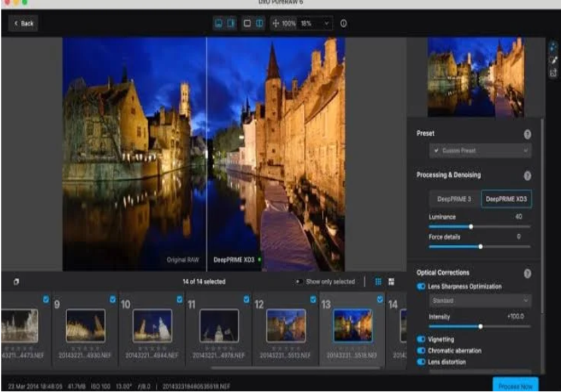Click the navigator preview thumbnail
The image size is (561, 392).
click(x=476, y=77)
